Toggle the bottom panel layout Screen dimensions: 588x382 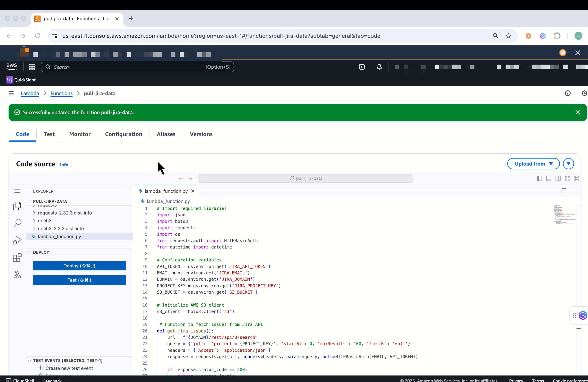pyautogui.click(x=549, y=178)
